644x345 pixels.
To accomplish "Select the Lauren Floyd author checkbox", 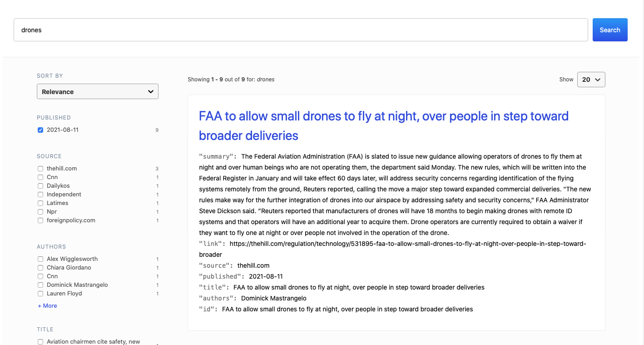I will [x=40, y=293].
